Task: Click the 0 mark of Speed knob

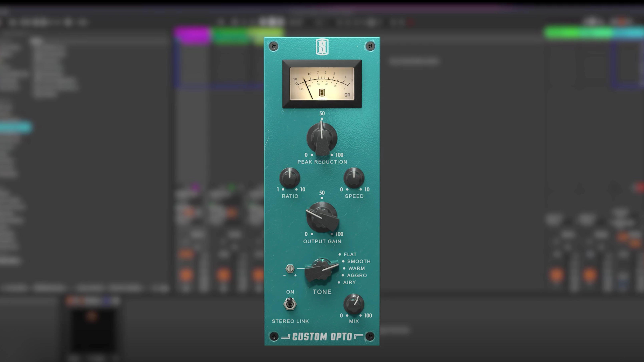Action: click(342, 190)
